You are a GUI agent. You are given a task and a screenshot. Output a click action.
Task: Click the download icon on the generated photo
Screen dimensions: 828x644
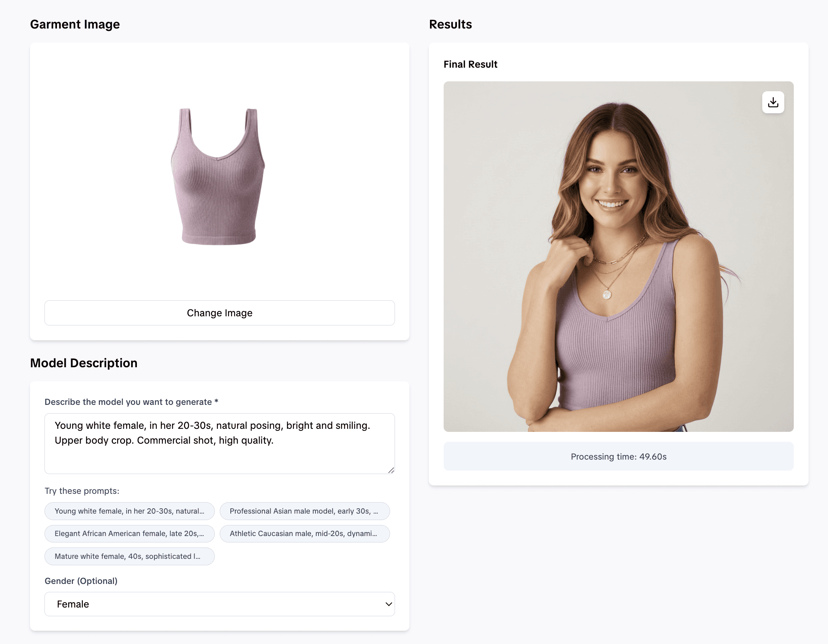[772, 102]
